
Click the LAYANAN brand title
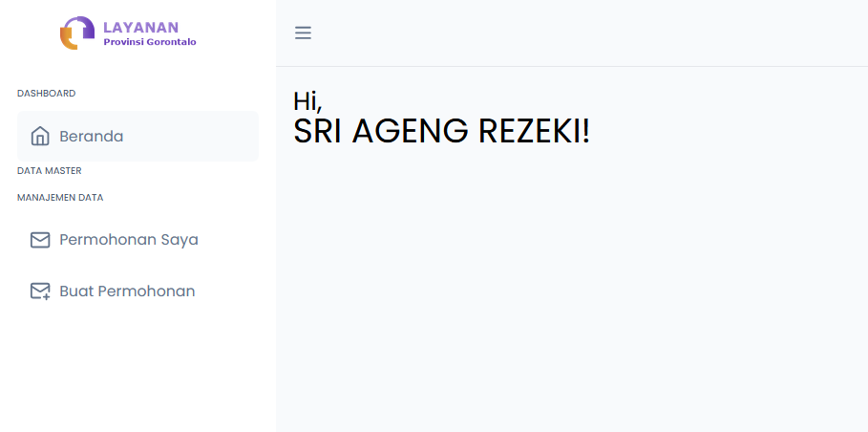[141, 27]
